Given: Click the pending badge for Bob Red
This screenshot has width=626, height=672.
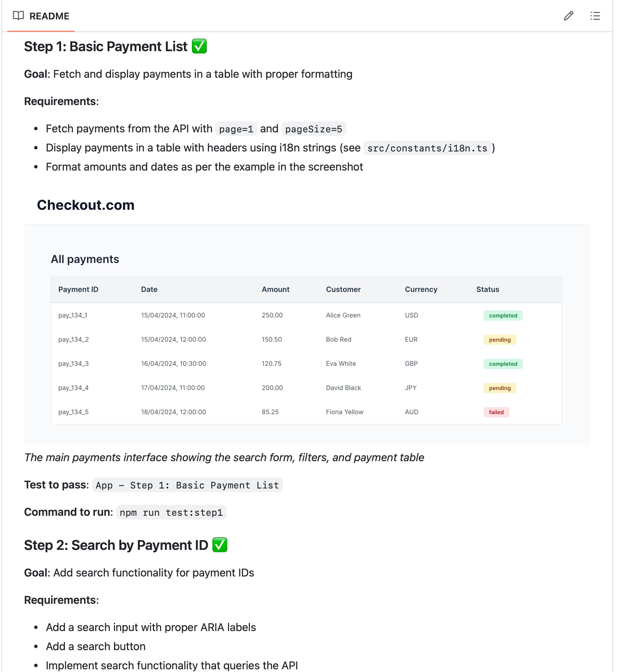Looking at the screenshot, I should tap(499, 340).
